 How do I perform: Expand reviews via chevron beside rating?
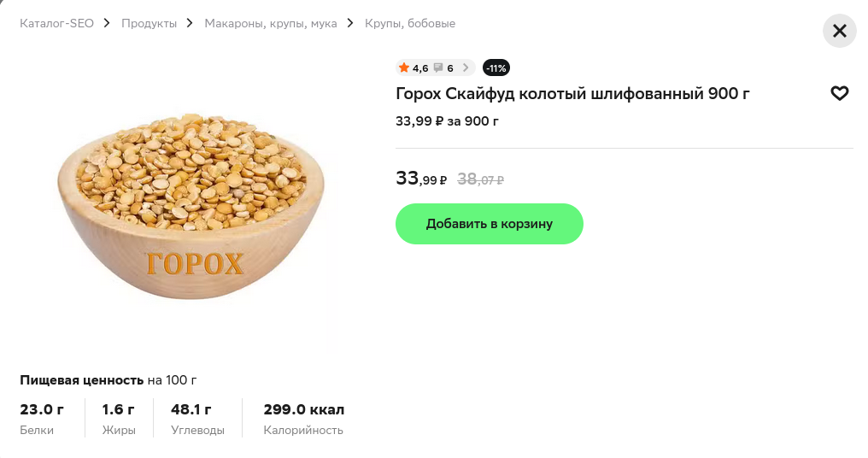point(466,68)
